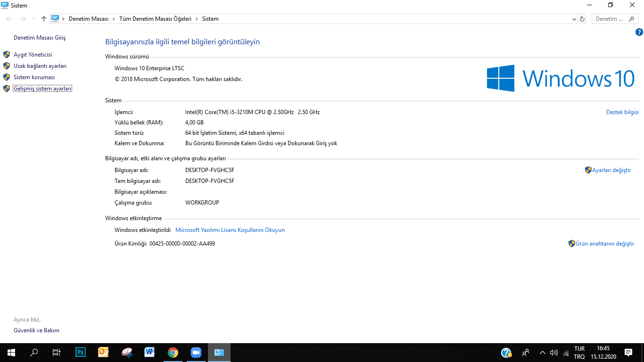This screenshot has width=644, height=362.
Task: Open Gelişmiş sistem ayarları
Action: click(43, 89)
